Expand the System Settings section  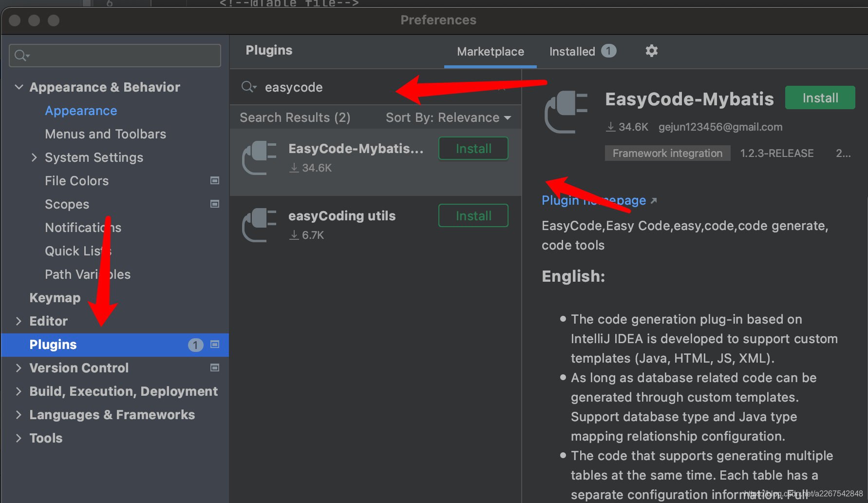pyautogui.click(x=34, y=157)
